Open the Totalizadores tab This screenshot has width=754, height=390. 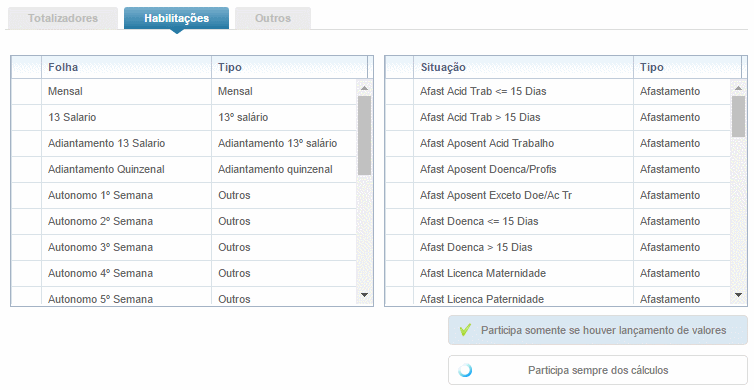[x=63, y=18]
